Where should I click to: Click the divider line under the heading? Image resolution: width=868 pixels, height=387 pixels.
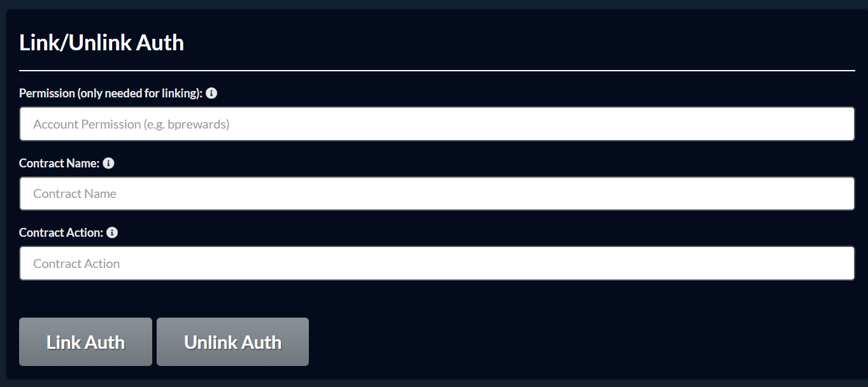pyautogui.click(x=437, y=70)
